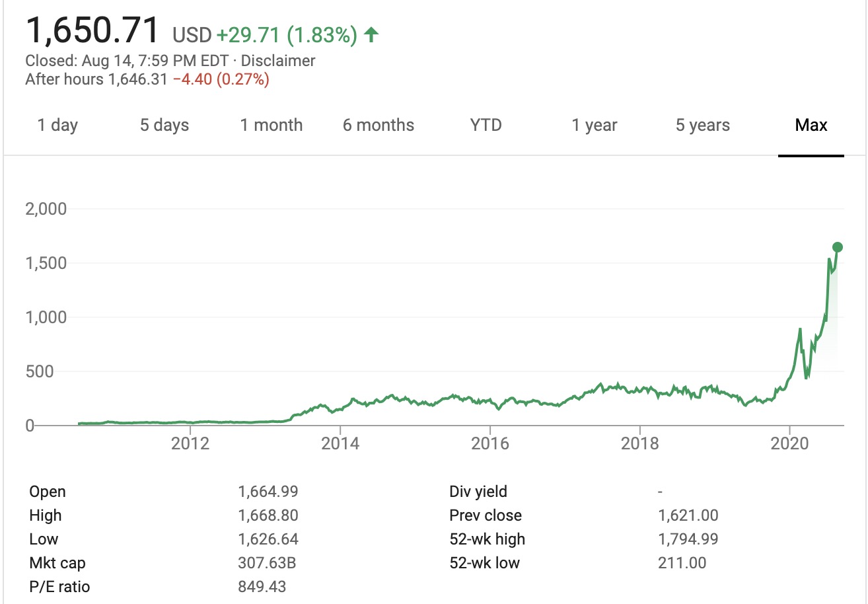Select the 1 day tab
The height and width of the screenshot is (604, 868).
[57, 125]
